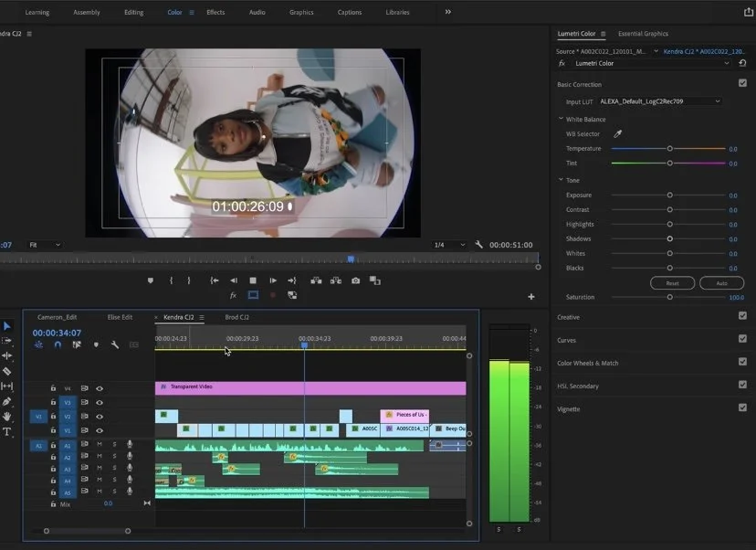This screenshot has height=550, width=756.
Task: Uncheck the Vignette section checkbox
Action: click(742, 407)
